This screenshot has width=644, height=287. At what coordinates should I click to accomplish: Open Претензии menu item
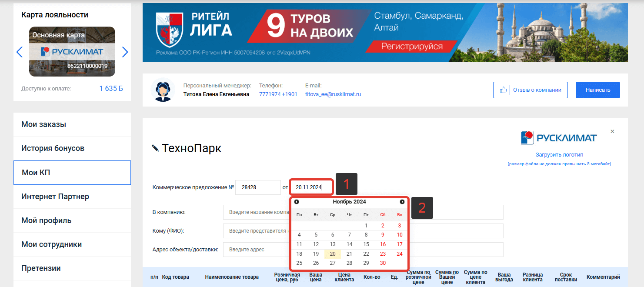pos(72,268)
